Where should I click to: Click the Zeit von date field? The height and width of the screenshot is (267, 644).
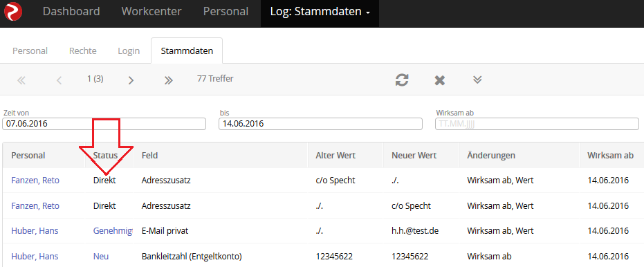click(104, 124)
